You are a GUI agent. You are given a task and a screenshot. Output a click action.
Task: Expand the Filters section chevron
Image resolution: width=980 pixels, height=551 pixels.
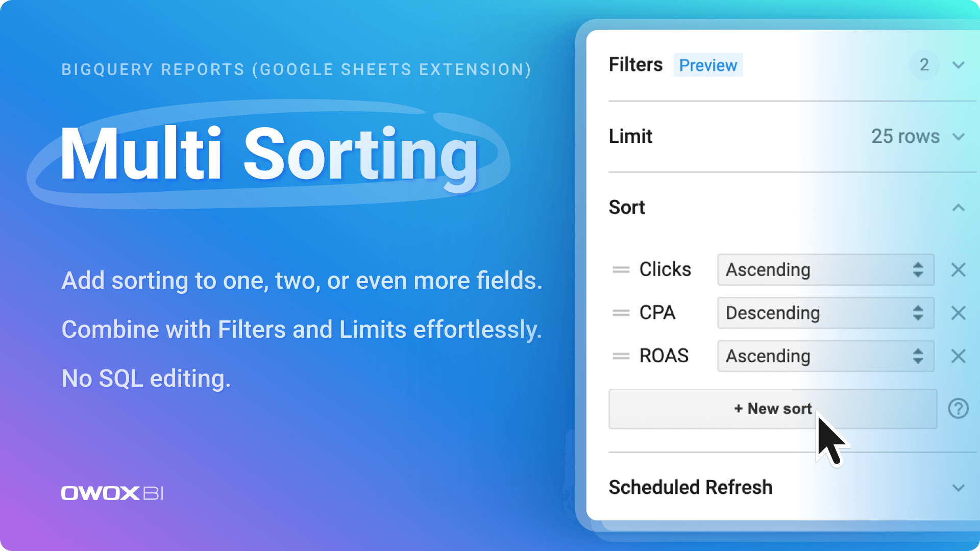pos(958,65)
